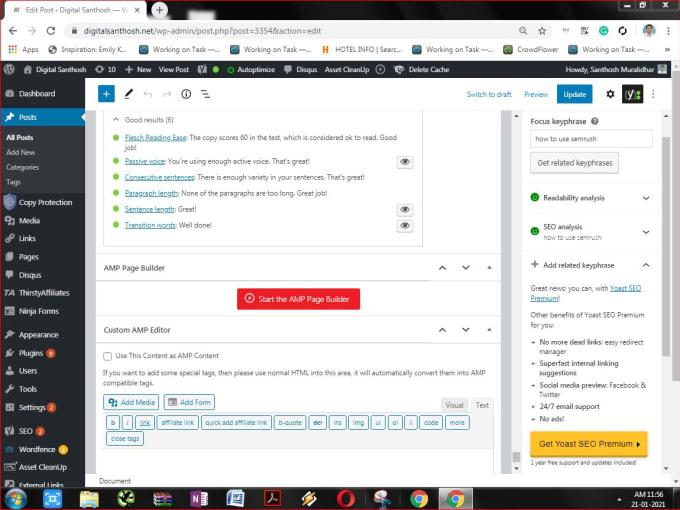
Task: Open the Yoast SEO sidebar icon
Action: [x=632, y=94]
